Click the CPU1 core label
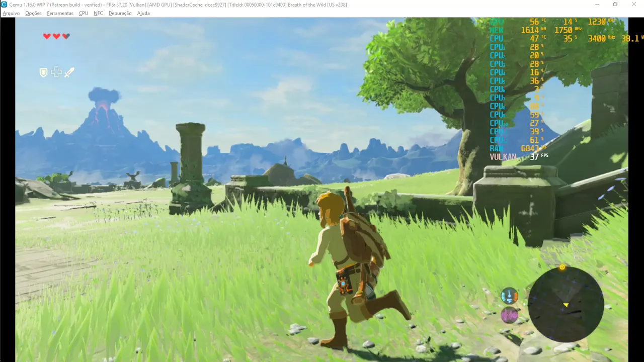 coord(498,47)
